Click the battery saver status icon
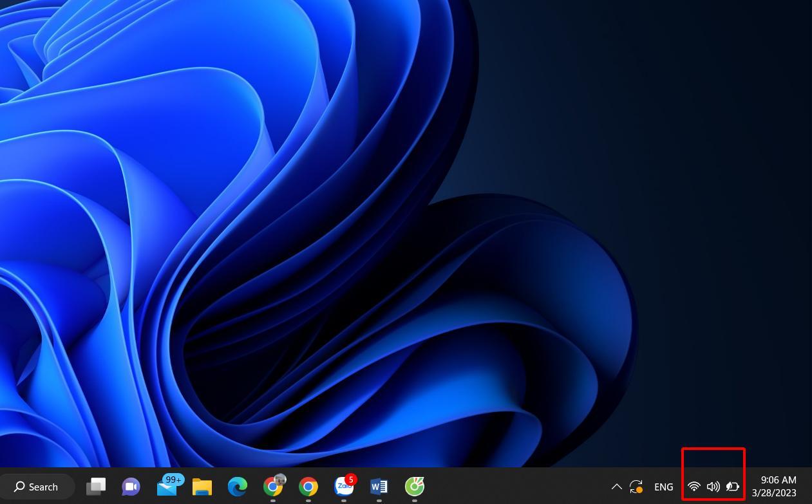This screenshot has width=812, height=504. 733,487
